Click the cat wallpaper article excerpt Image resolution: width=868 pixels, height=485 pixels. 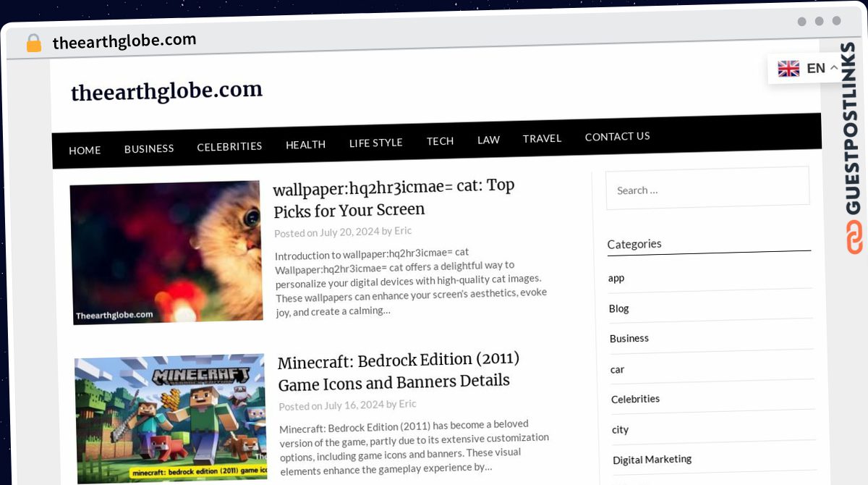411,282
